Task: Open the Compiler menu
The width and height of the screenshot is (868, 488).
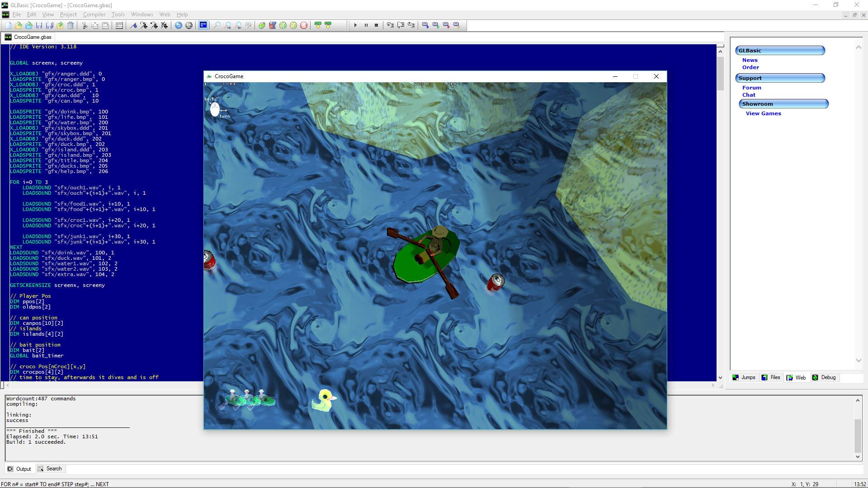Action: 94,14
